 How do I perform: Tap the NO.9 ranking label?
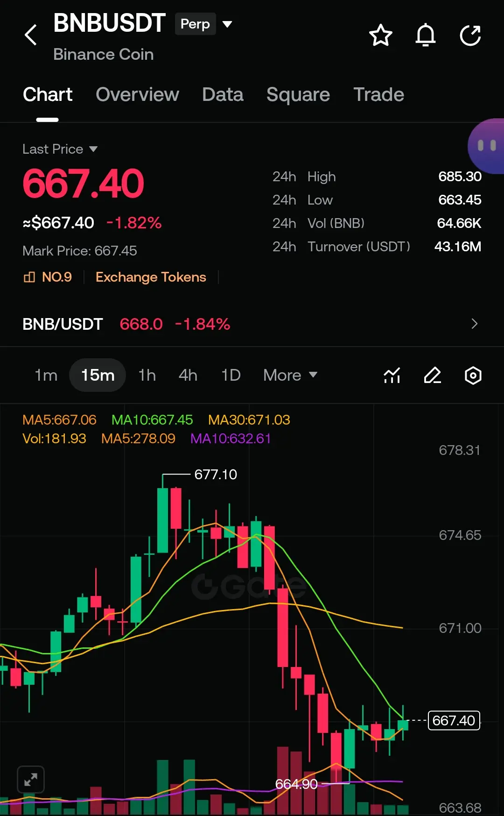point(57,277)
